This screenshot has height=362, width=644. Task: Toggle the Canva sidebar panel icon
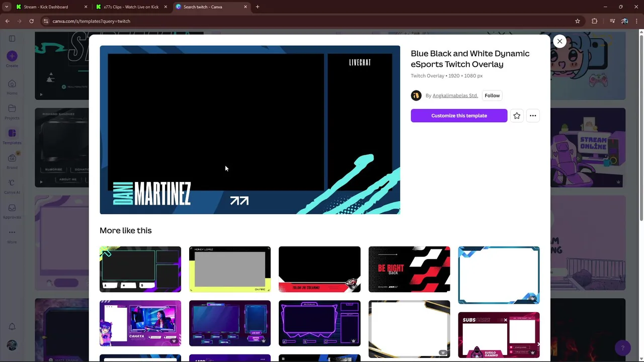pos(12,38)
